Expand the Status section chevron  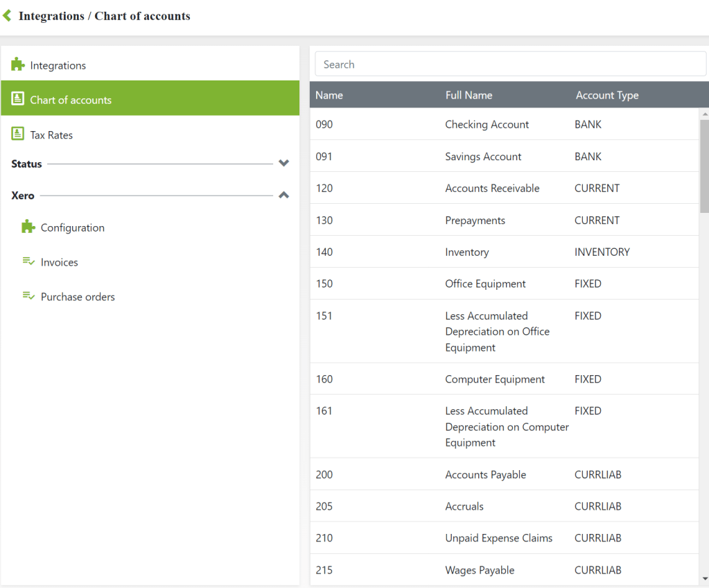pyautogui.click(x=283, y=164)
